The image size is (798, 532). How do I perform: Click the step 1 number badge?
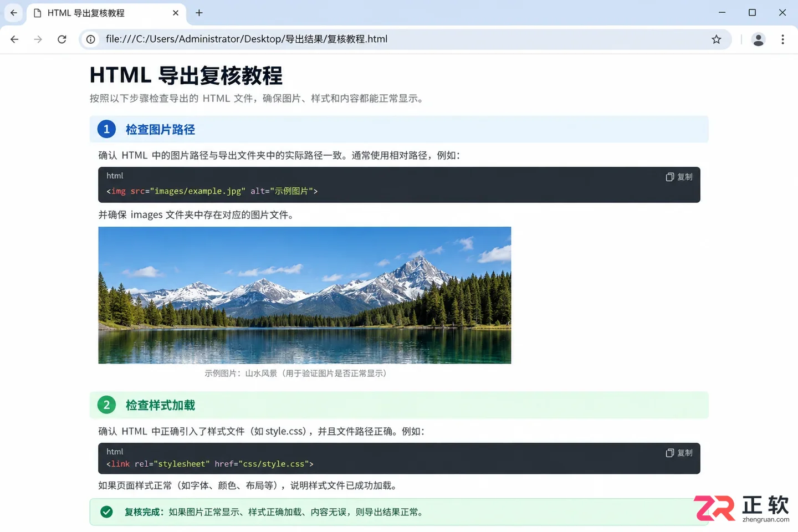point(106,129)
